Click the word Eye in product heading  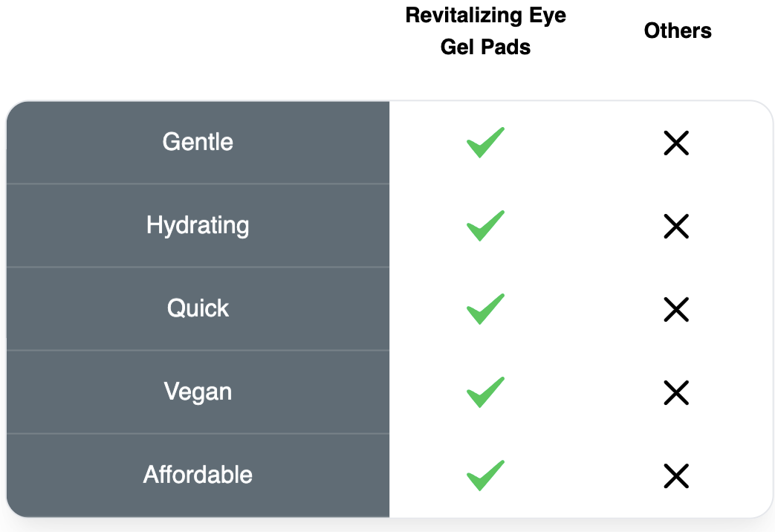[546, 16]
